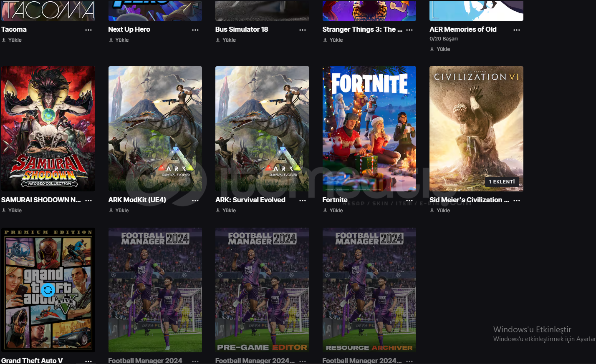
Task: Open more options for Bus Simulator 18
Action: (x=303, y=30)
